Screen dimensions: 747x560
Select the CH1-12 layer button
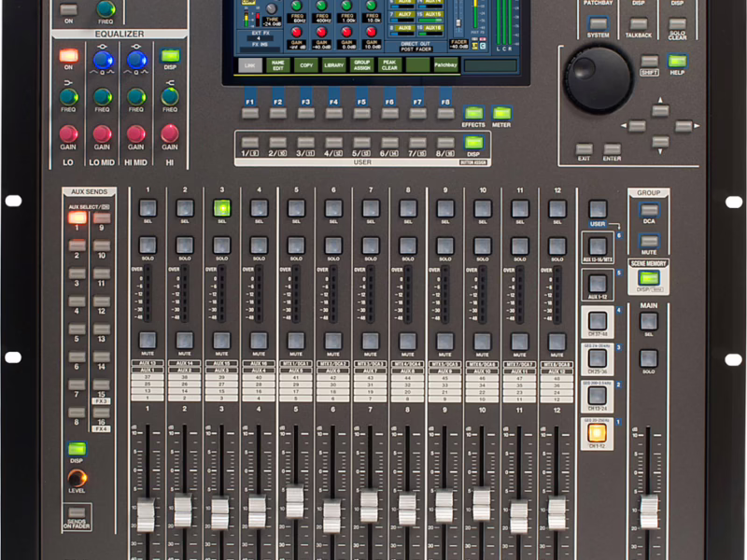click(x=597, y=433)
